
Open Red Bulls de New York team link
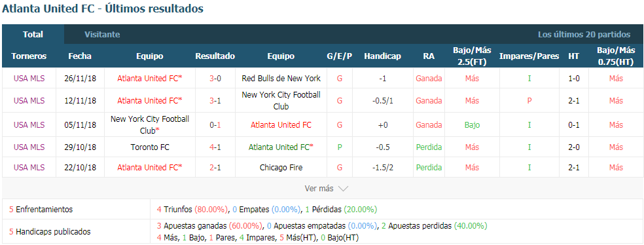[281, 78]
